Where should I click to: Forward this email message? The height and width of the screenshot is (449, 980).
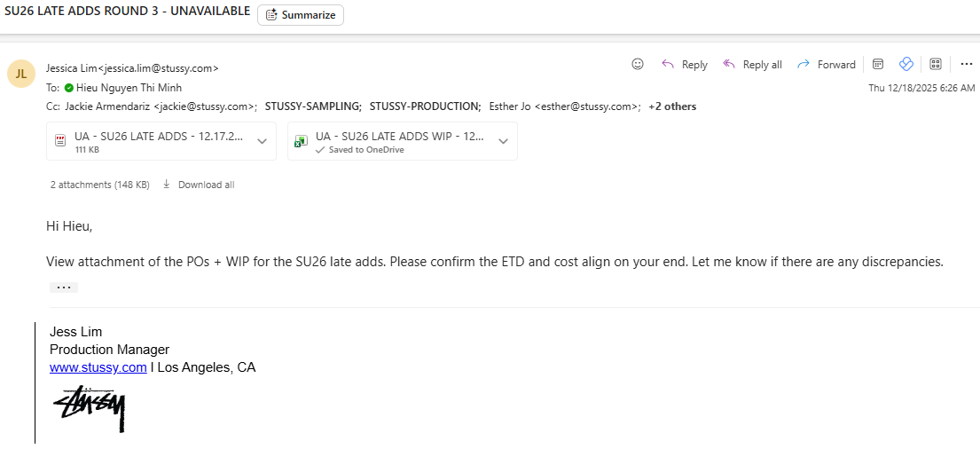point(826,65)
